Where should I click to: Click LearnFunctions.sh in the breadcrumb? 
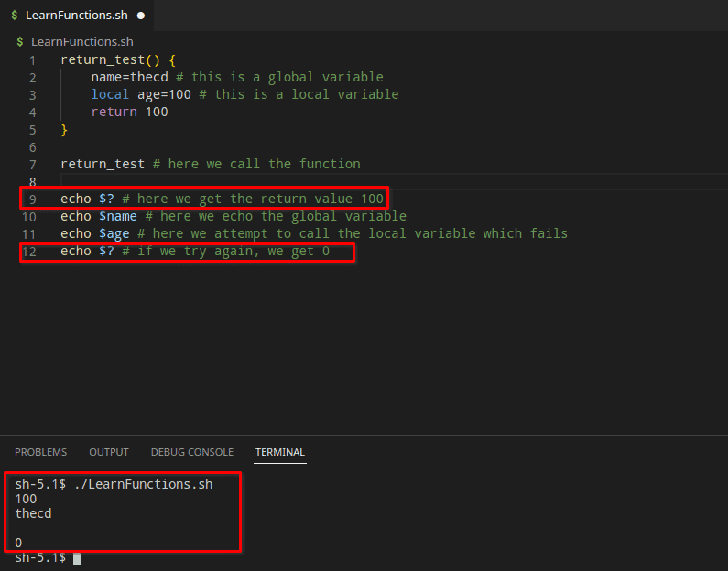[x=82, y=42]
